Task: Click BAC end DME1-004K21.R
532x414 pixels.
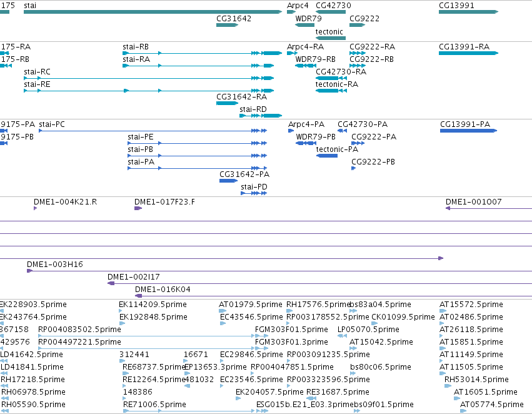Action: tap(35, 208)
